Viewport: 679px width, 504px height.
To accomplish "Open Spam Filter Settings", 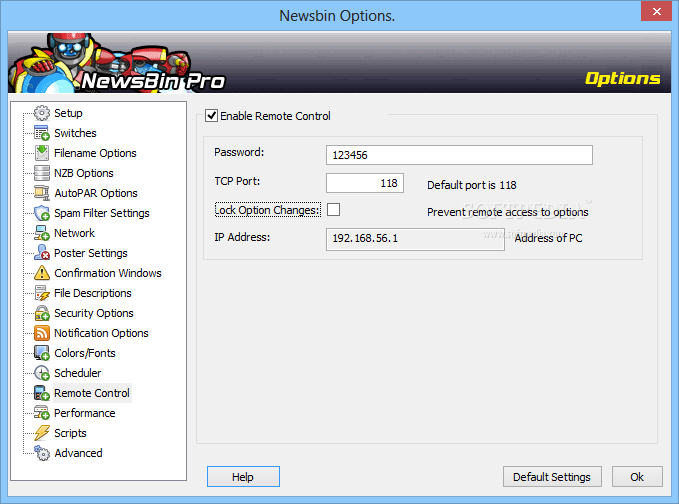I will point(101,213).
